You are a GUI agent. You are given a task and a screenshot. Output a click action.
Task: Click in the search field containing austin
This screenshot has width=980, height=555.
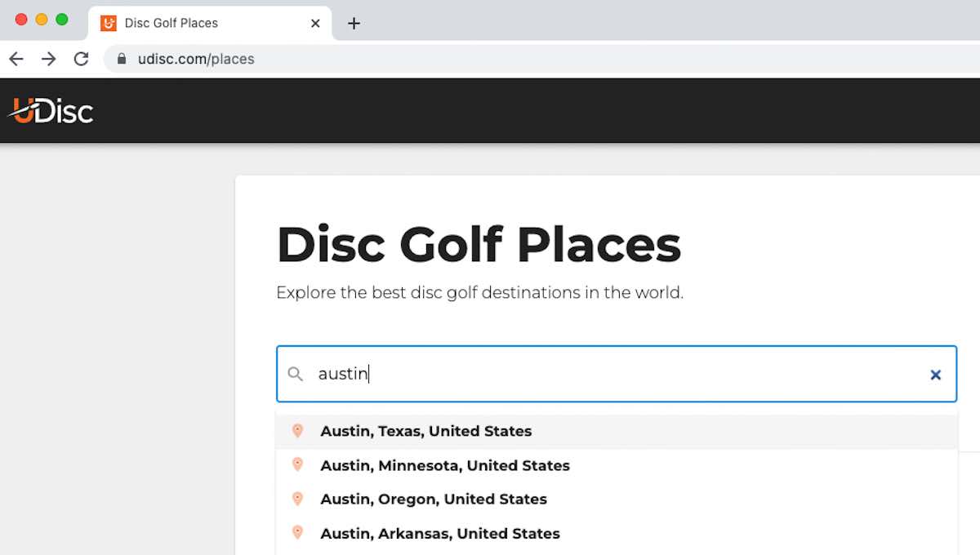click(617, 374)
